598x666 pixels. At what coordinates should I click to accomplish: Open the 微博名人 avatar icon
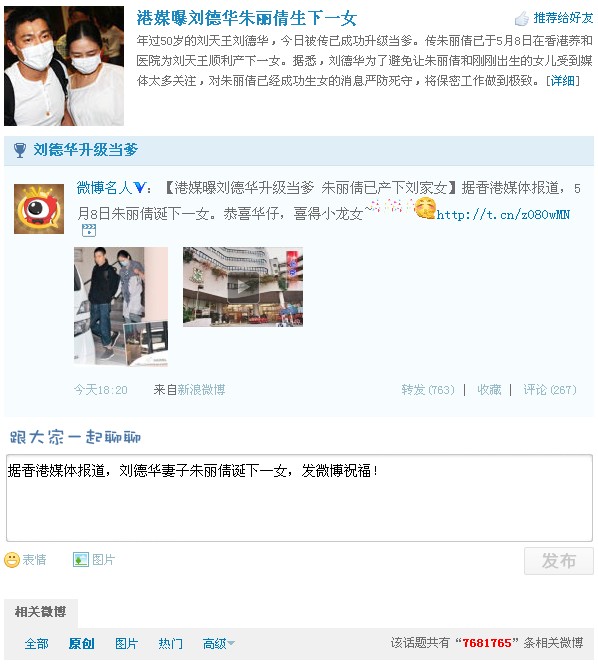(x=39, y=209)
